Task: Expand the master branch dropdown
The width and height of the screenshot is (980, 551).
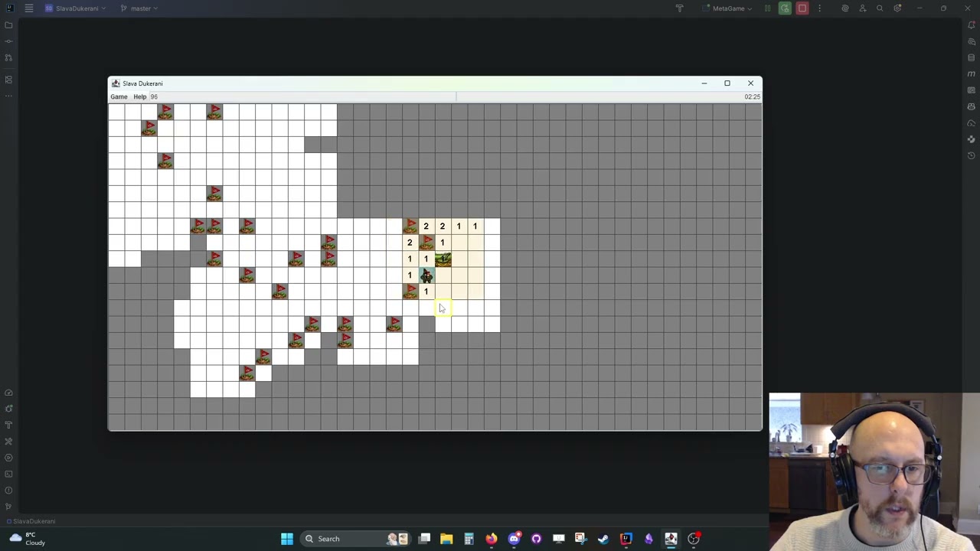Action: pos(139,8)
